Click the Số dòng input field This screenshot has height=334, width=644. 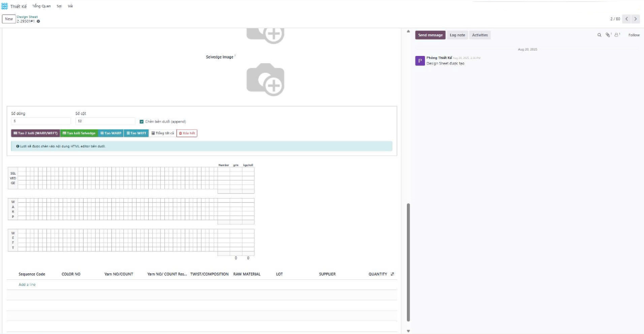click(x=40, y=121)
